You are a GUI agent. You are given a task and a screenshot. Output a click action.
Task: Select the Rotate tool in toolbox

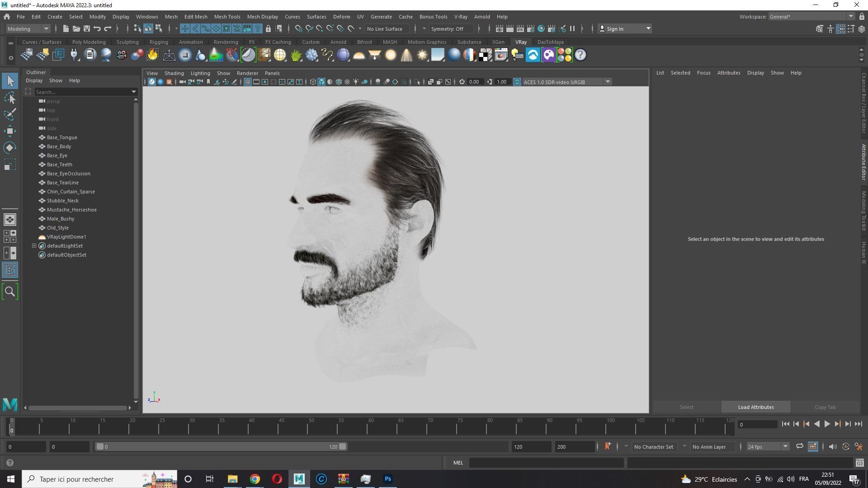point(10,148)
